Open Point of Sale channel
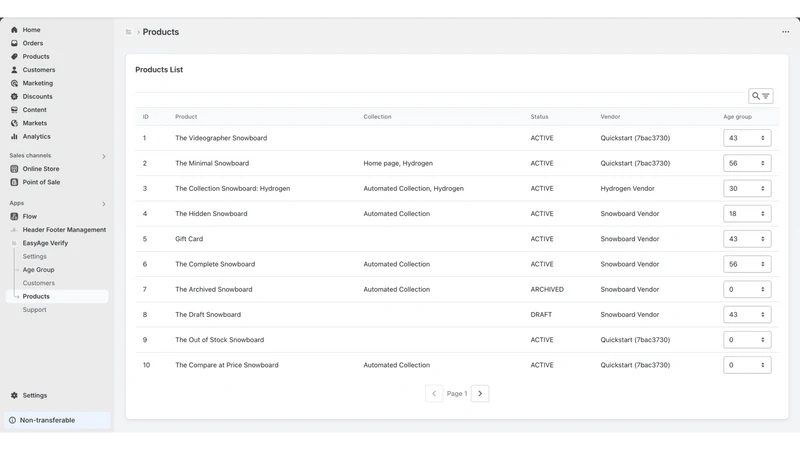 point(41,182)
